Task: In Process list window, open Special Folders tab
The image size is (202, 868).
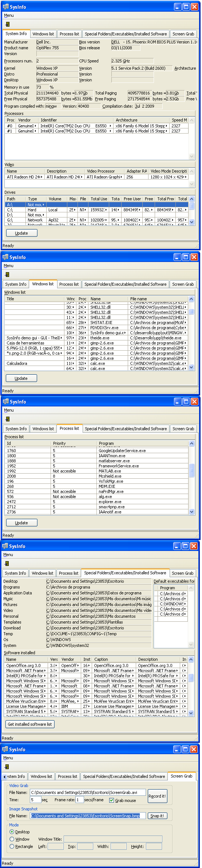Action: 126,429
